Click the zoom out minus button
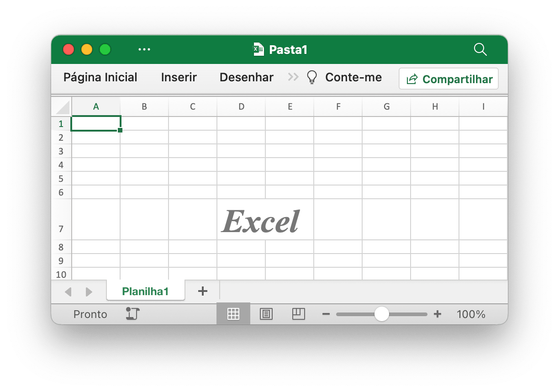Image resolution: width=559 pixels, height=392 pixels. click(x=326, y=314)
